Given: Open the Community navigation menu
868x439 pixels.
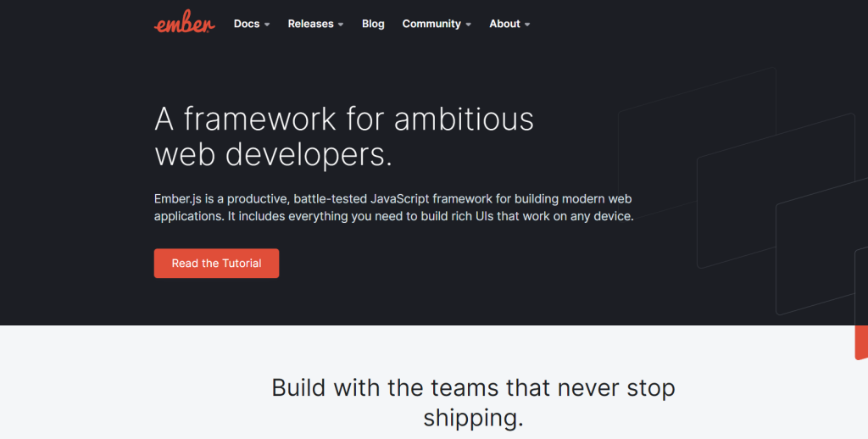Looking at the screenshot, I should point(431,24).
